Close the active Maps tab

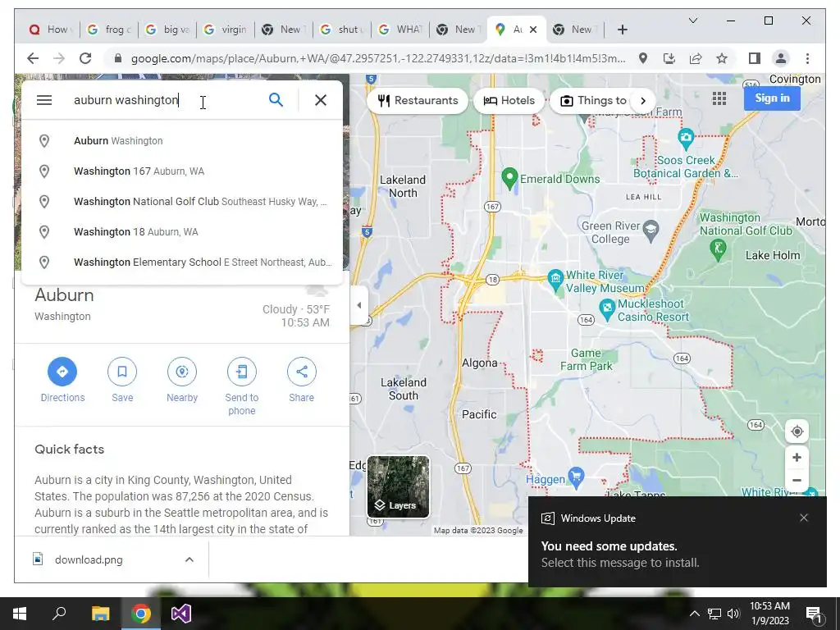pos(533,30)
